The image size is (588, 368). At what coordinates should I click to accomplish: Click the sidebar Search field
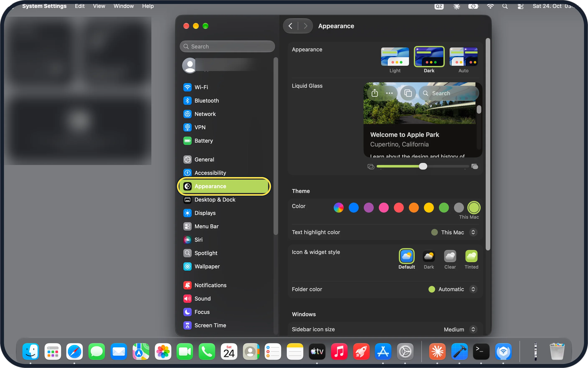tap(227, 46)
